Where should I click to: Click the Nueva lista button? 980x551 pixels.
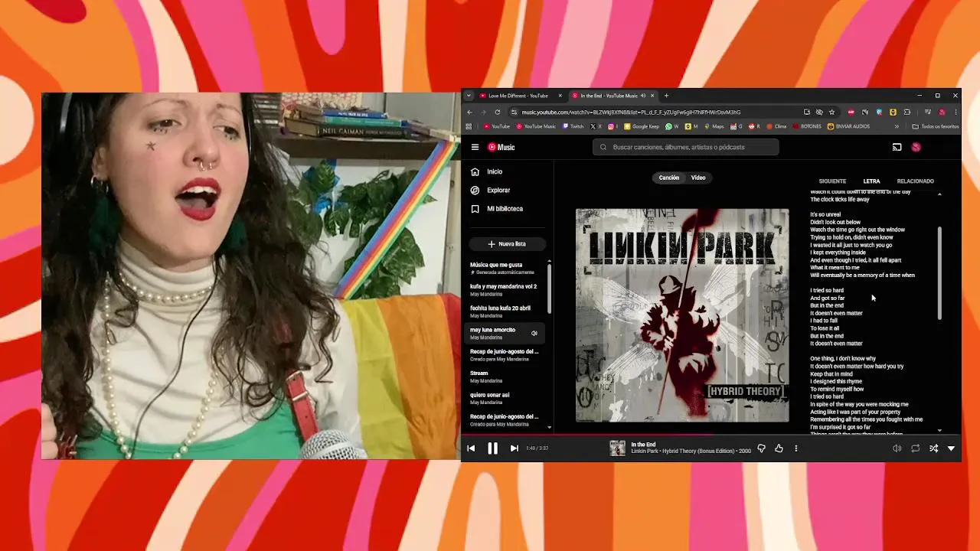coord(507,243)
